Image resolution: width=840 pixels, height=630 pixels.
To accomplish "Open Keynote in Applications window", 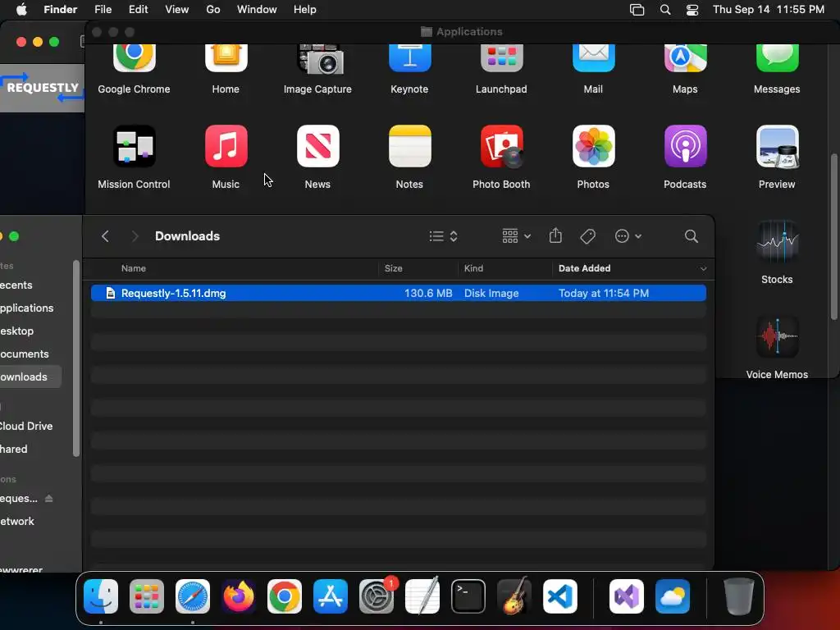I will [409, 58].
